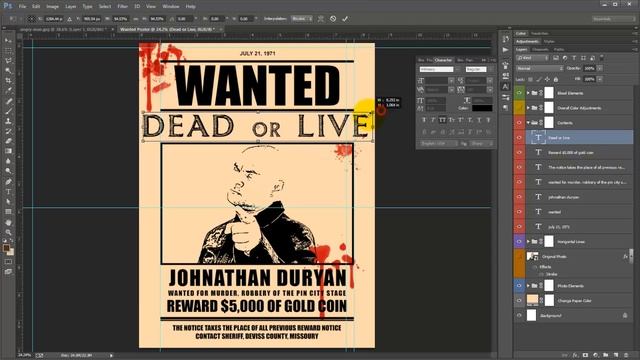Viewport: 640px width, 360px height.
Task: Select the Hand tool
Action: tap(8, 222)
